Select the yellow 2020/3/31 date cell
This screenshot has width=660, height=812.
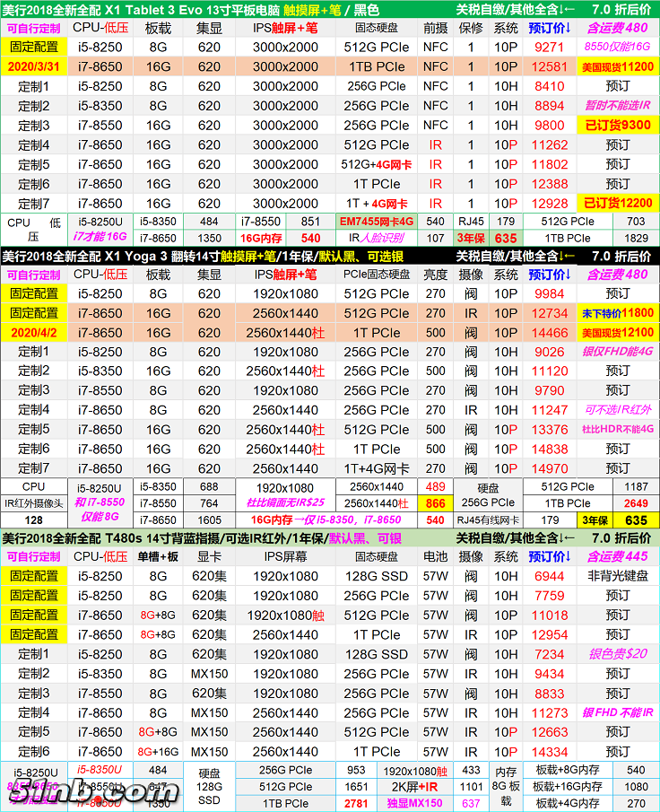[x=35, y=67]
